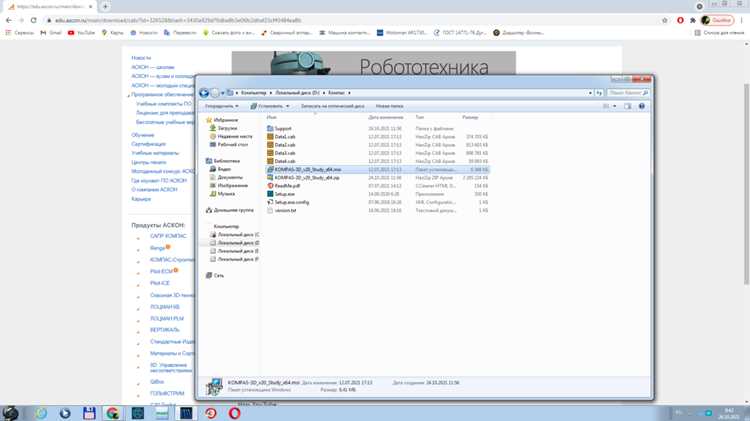The width and height of the screenshot is (750, 421).
Task: Refresh the Explorer folder view
Action: 599,93
